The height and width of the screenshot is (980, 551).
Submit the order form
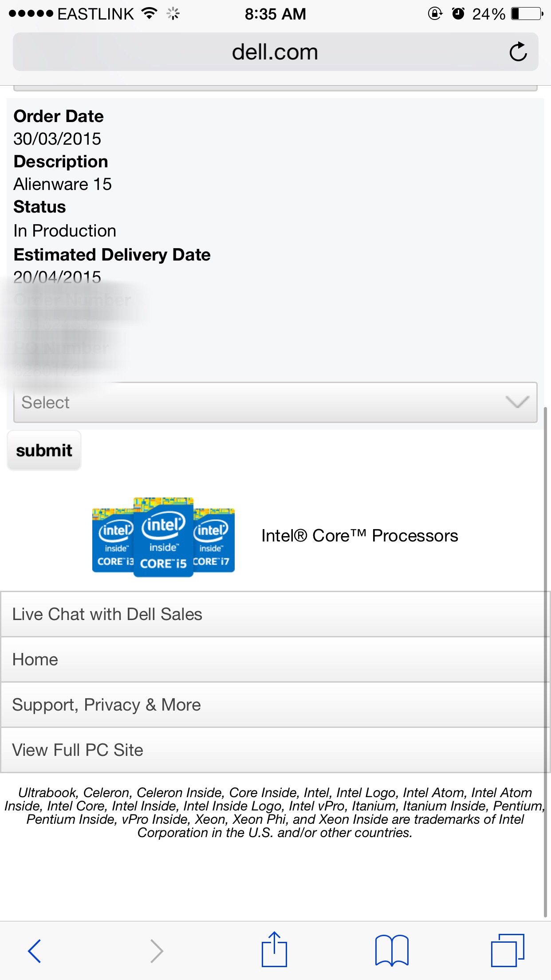pos(44,450)
